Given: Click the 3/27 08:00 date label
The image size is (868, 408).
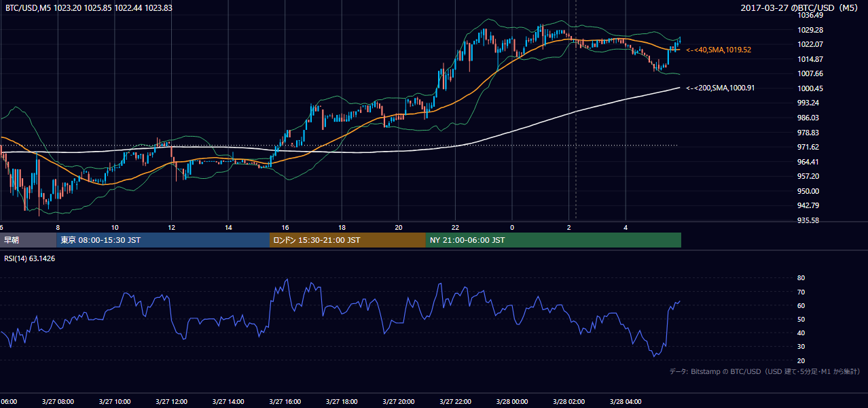Looking at the screenshot, I should [x=58, y=402].
